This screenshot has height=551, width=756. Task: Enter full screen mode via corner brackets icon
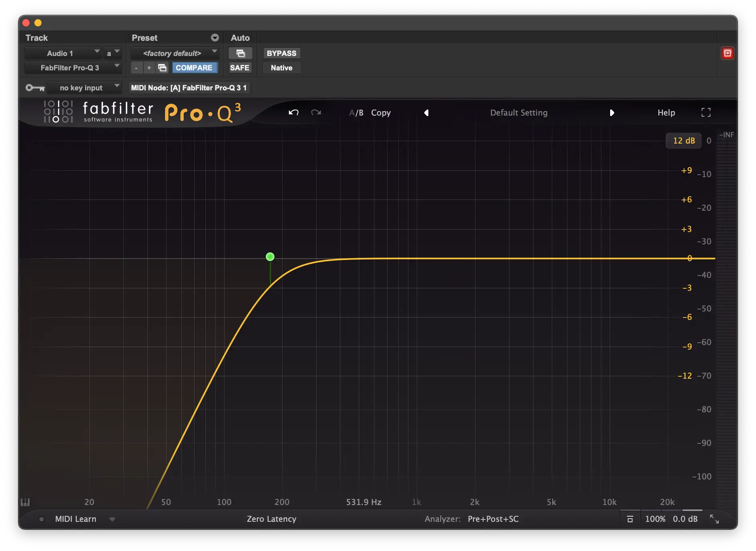(x=706, y=113)
